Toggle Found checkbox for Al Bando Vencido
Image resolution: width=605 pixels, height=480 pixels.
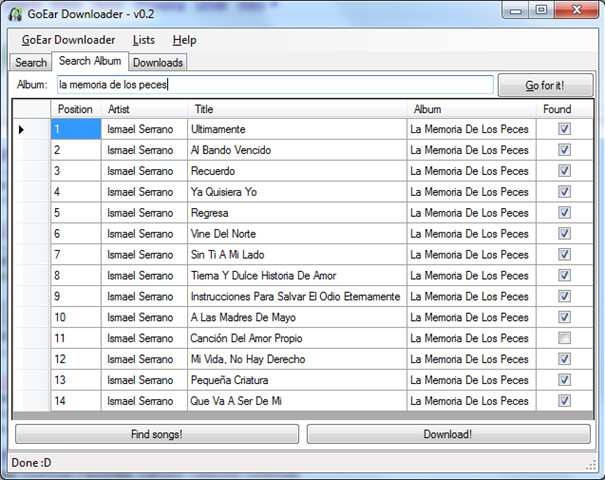(564, 150)
